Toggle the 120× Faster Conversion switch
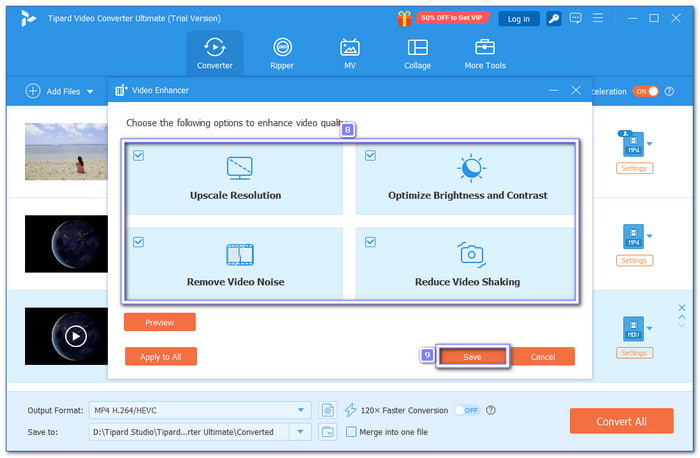Viewport: 700px width, 458px height. point(467,410)
